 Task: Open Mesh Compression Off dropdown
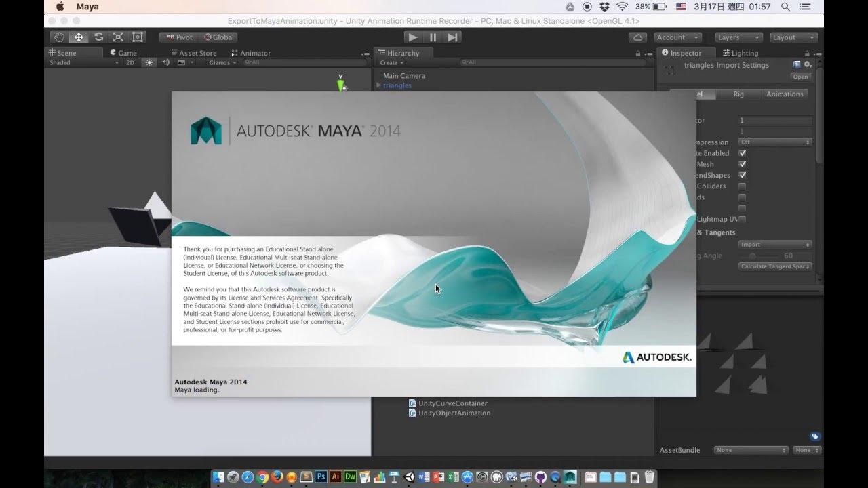[x=775, y=142]
